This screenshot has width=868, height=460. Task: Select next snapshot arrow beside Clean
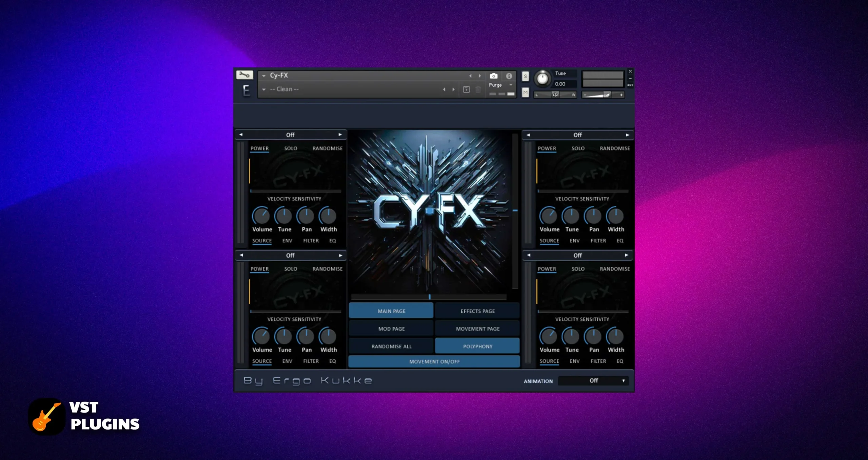454,89
